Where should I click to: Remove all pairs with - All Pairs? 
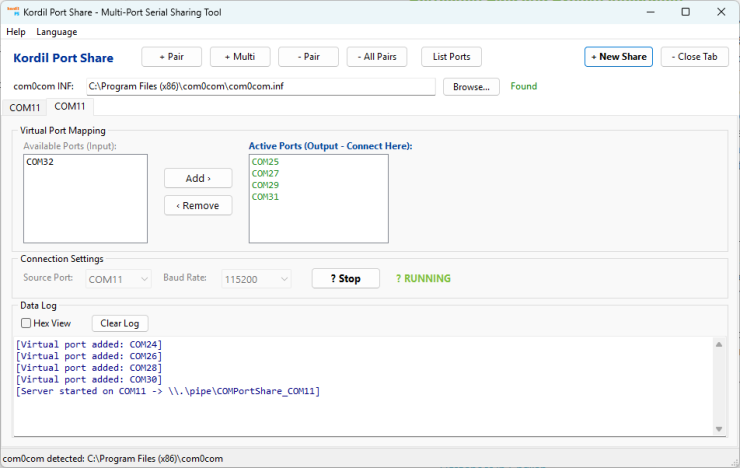(377, 57)
